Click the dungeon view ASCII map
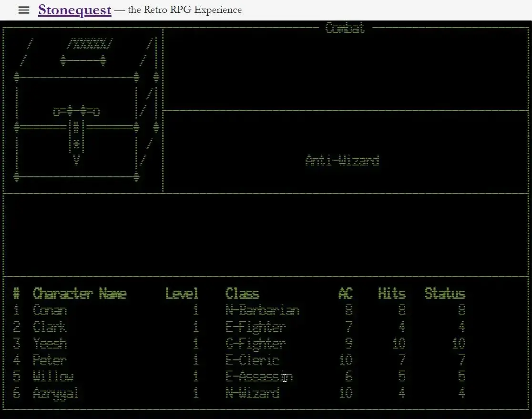 pos(86,110)
